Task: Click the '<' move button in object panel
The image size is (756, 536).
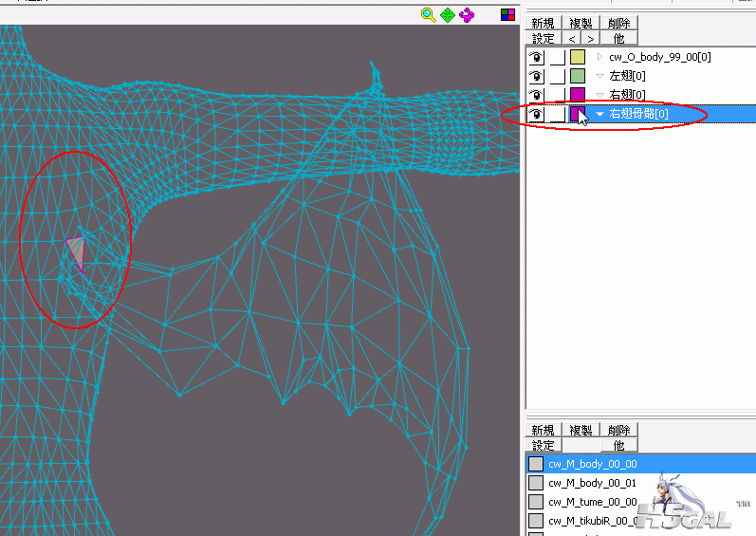Action: point(572,38)
